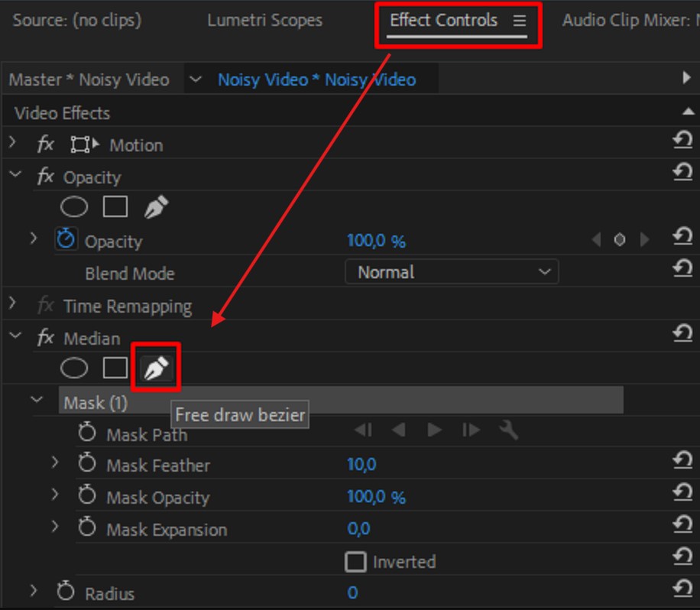Image resolution: width=700 pixels, height=610 pixels.
Task: Collapse the Opacity effect
Action: (x=15, y=174)
